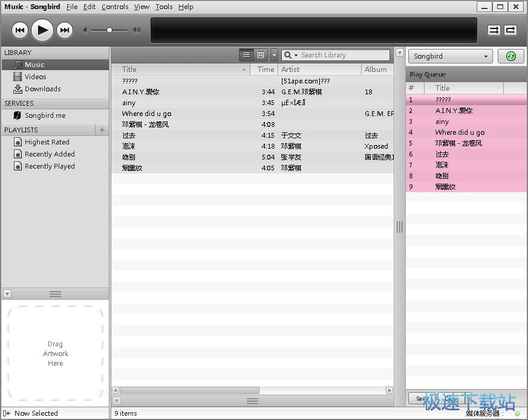
Task: Open the Help menu
Action: point(186,7)
